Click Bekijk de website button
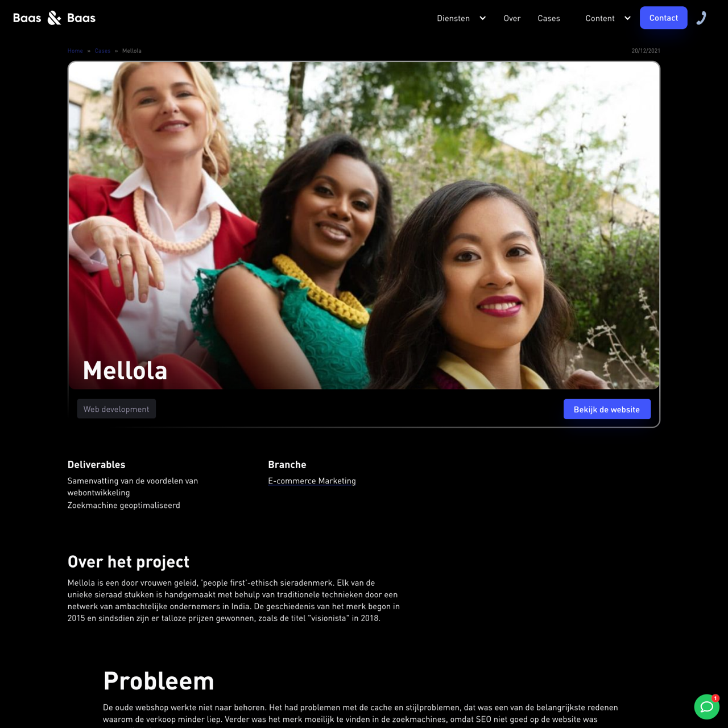 607,409
